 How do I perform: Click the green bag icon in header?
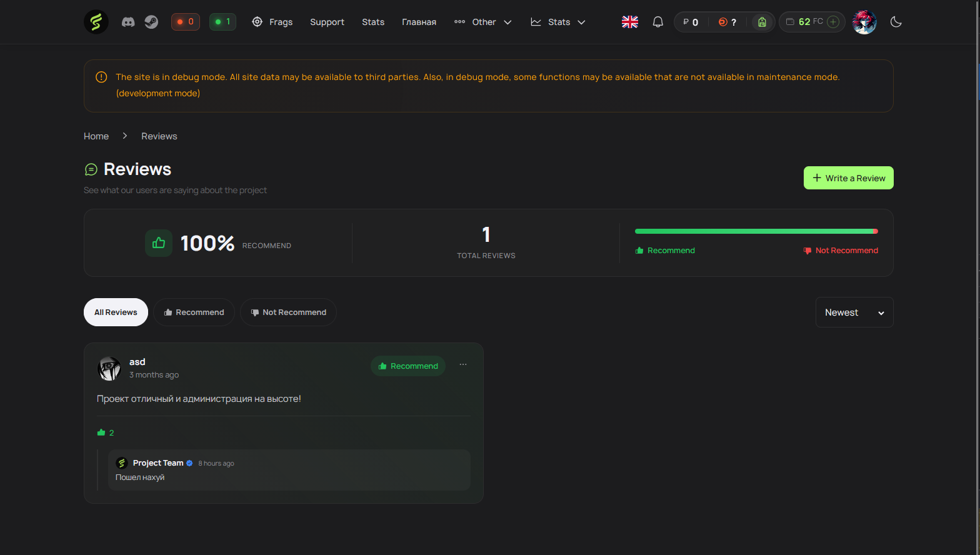[x=762, y=22]
